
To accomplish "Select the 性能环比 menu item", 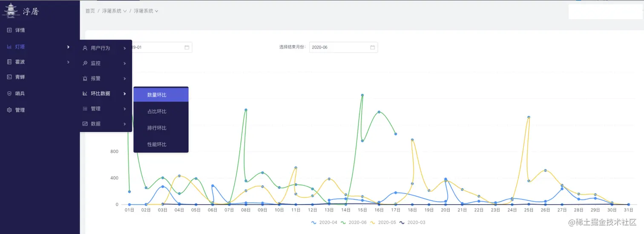I will click(157, 144).
